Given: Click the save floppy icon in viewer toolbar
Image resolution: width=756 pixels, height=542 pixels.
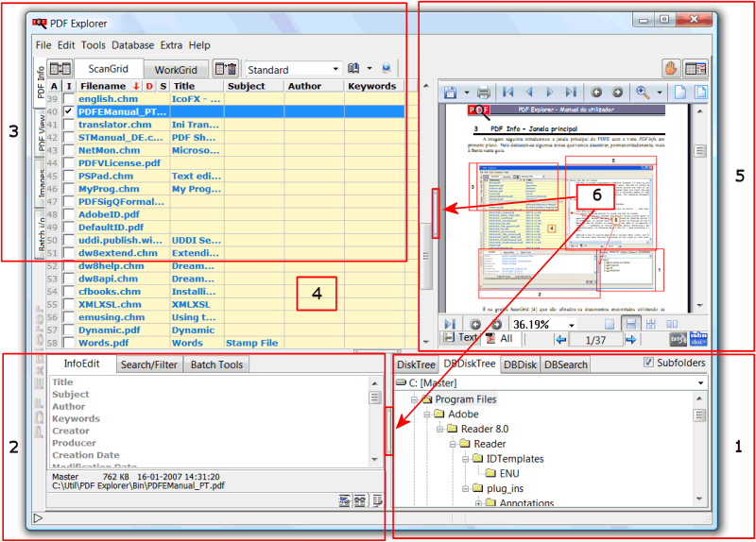Looking at the screenshot, I should pos(451,92).
